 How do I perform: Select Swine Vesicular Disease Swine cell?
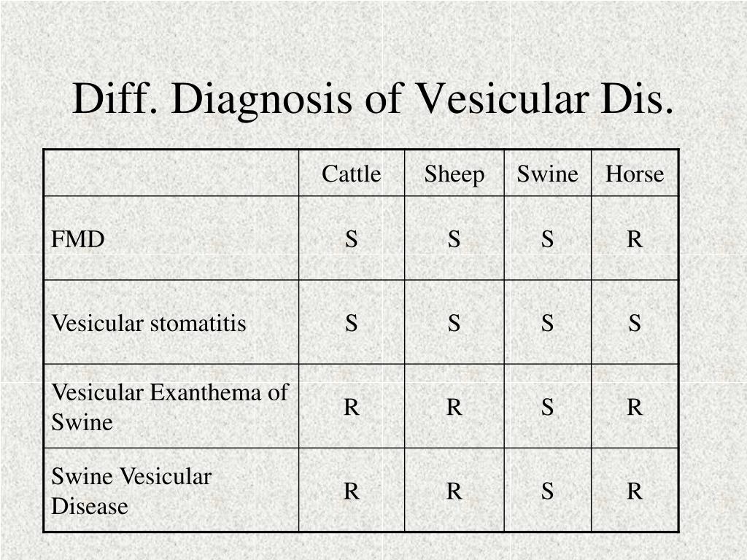pos(547,491)
